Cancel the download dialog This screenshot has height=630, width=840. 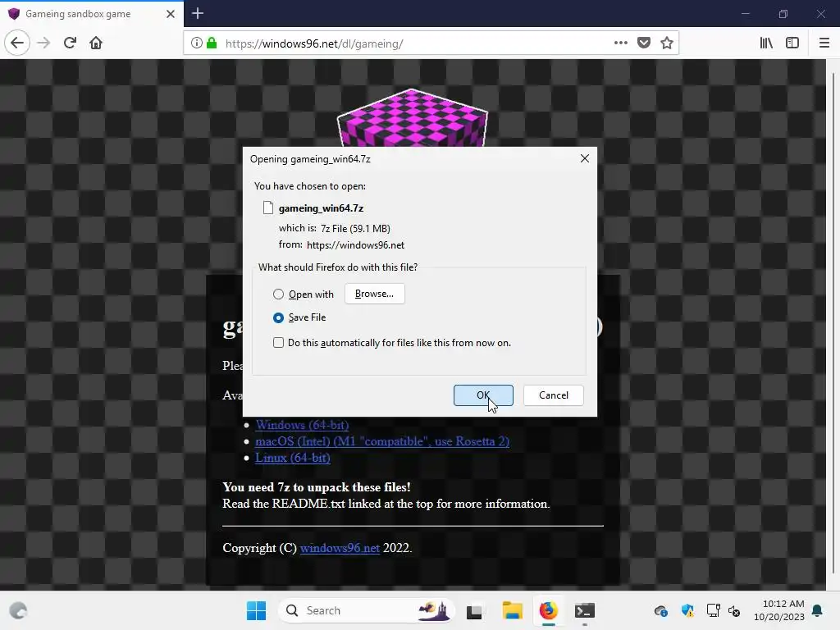554,395
